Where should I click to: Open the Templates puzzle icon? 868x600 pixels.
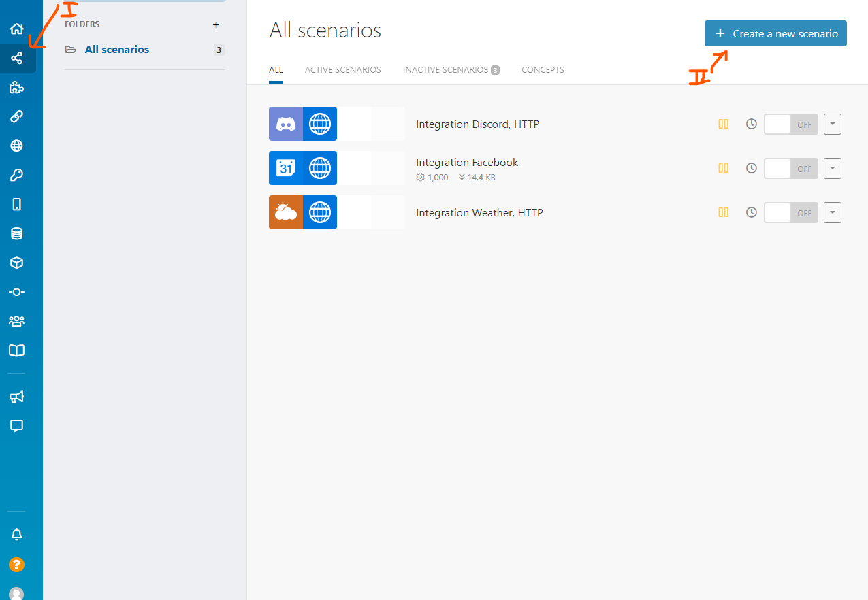tap(17, 87)
